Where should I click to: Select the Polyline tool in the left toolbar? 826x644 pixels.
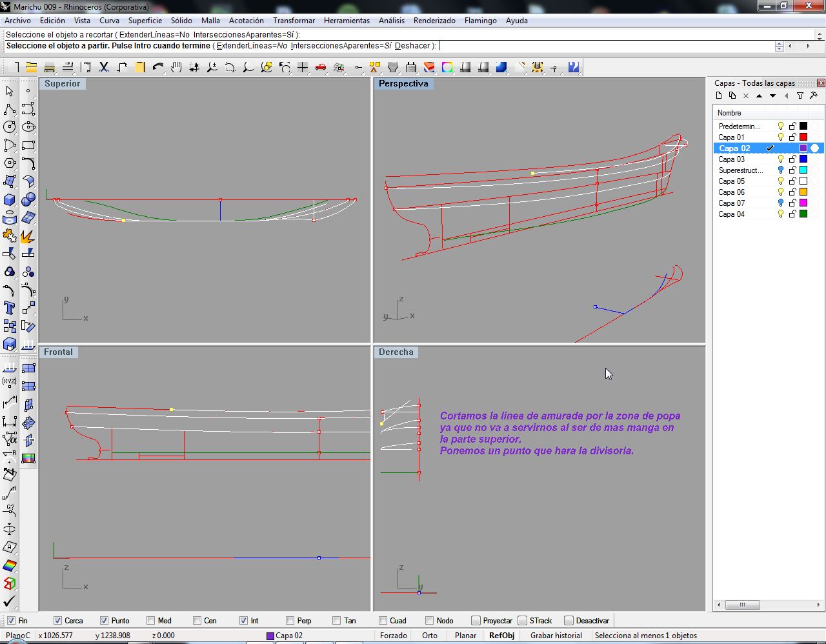point(10,109)
